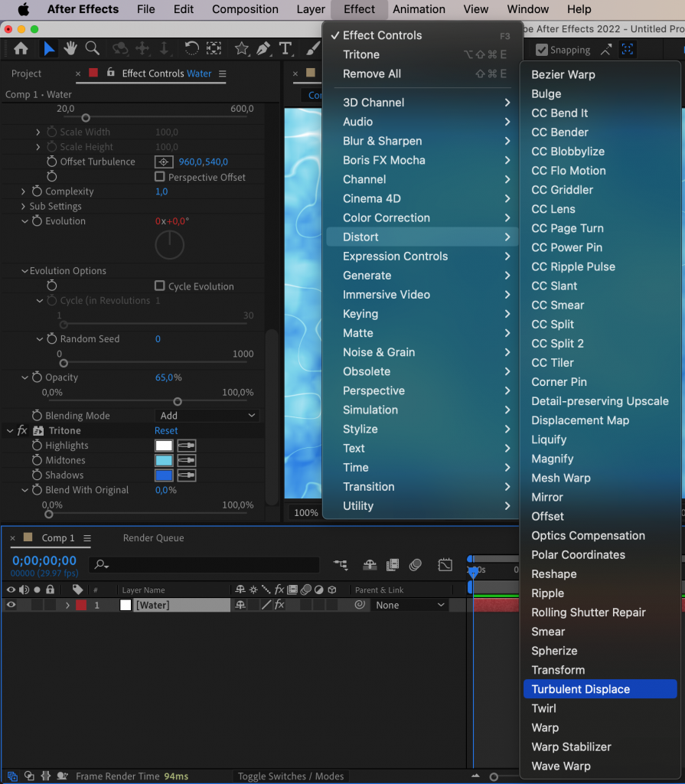Open the Blending Mode dropdown set to Add
The image size is (685, 784).
pyautogui.click(x=207, y=415)
